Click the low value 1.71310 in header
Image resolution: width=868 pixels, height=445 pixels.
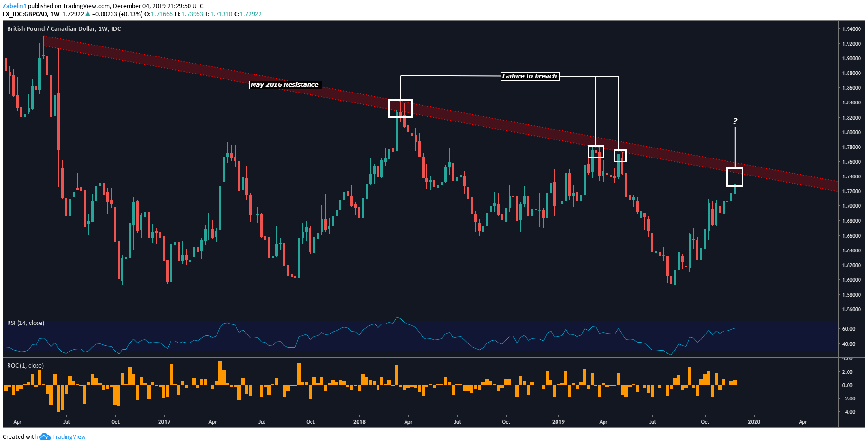(x=221, y=14)
